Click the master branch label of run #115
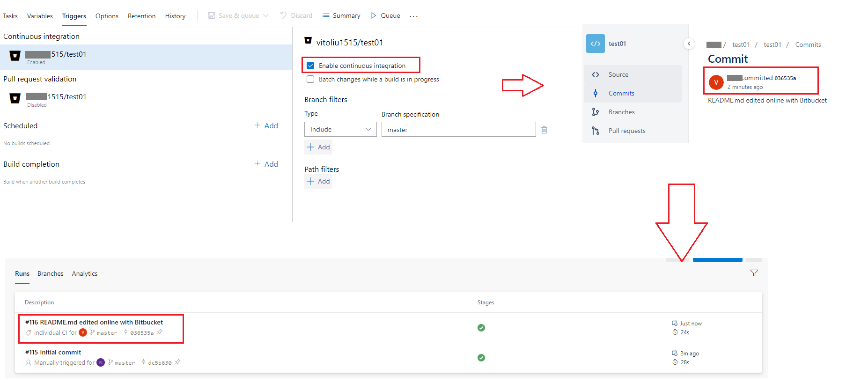The width and height of the screenshot is (868, 383). (x=125, y=363)
